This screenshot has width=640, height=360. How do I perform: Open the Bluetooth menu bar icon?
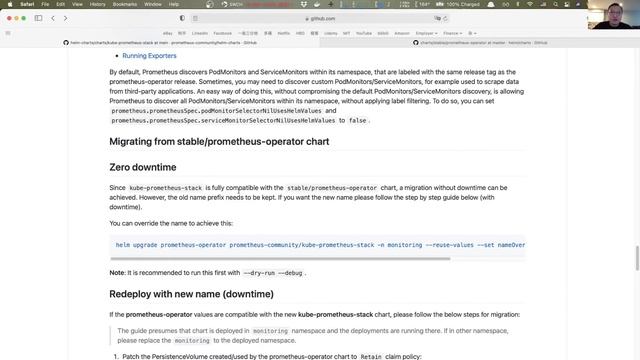pos(518,4)
